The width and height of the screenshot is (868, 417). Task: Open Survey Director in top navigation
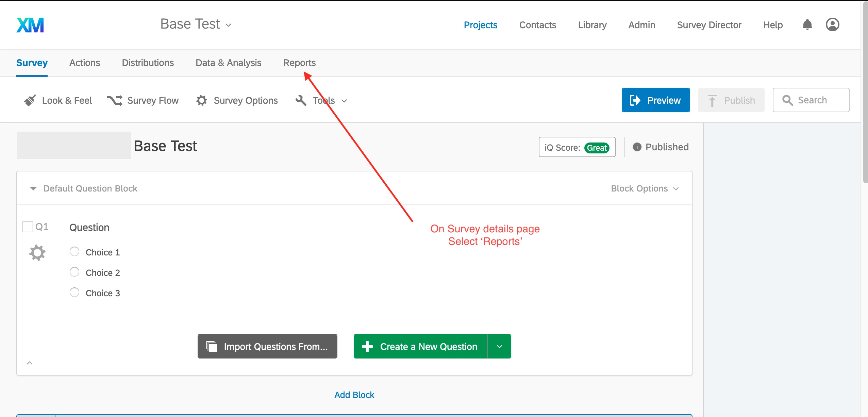click(709, 25)
